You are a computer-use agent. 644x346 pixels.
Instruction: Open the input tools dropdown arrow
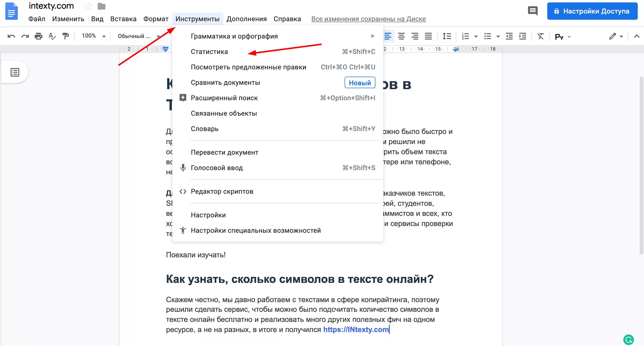coord(569,37)
